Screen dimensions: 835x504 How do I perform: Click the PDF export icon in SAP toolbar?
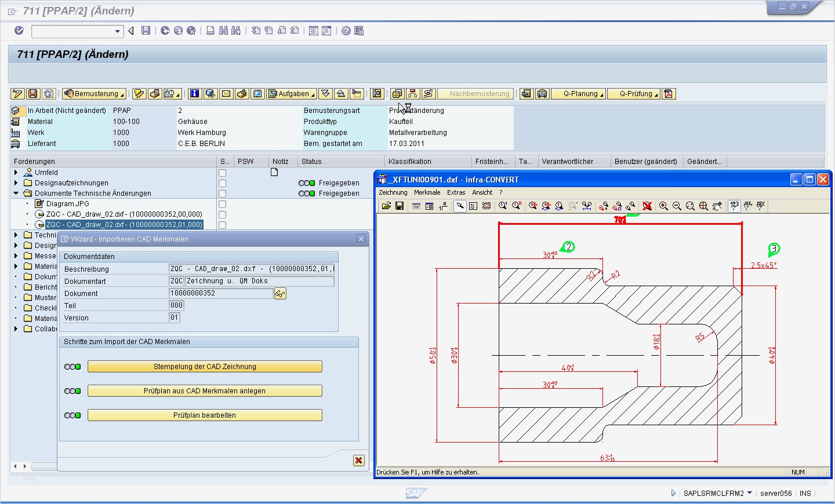[669, 94]
